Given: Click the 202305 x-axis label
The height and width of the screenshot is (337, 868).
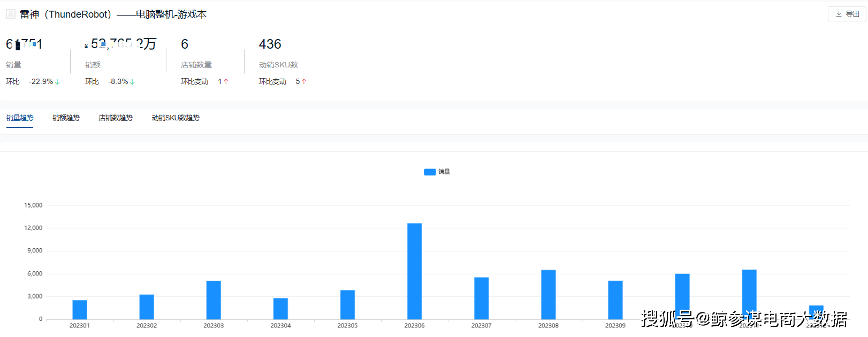Looking at the screenshot, I should tap(347, 326).
